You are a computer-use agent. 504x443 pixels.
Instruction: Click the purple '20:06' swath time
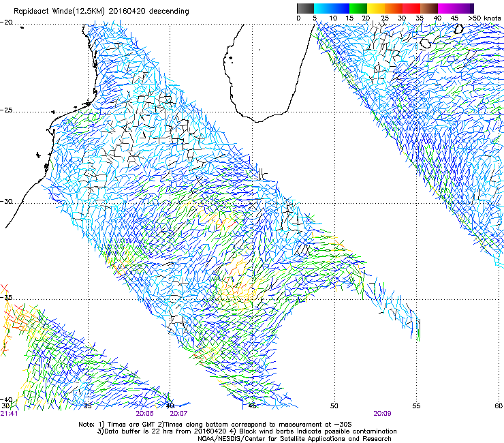click(x=144, y=414)
